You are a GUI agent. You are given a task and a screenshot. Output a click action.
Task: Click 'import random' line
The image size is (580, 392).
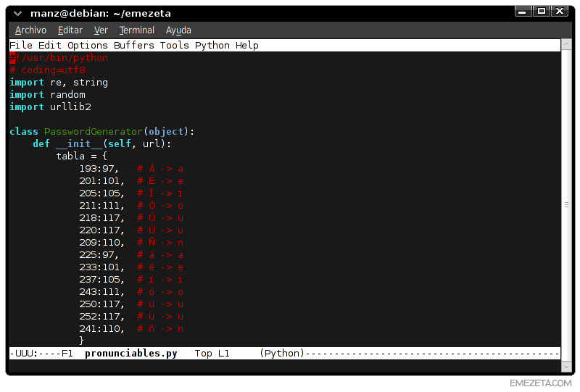[47, 95]
